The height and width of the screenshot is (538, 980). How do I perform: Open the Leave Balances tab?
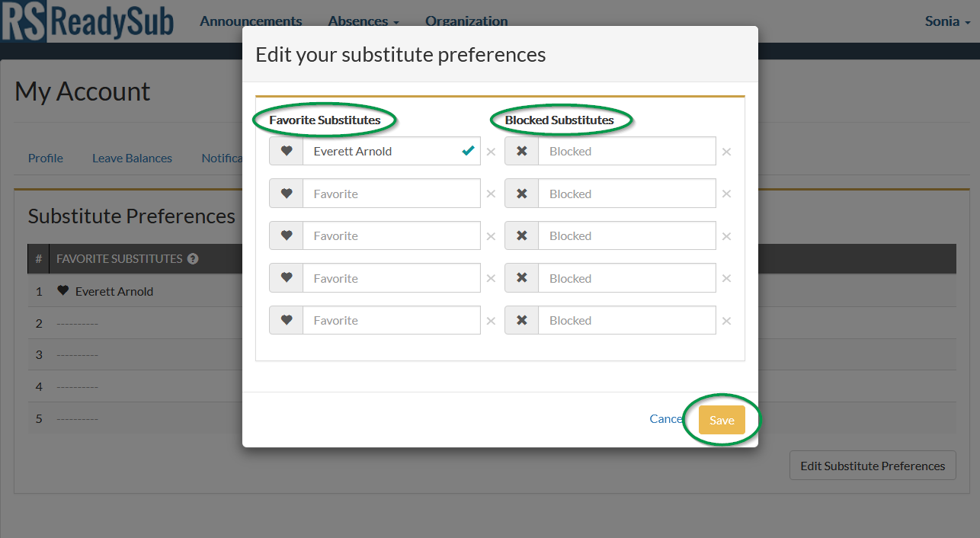point(132,158)
